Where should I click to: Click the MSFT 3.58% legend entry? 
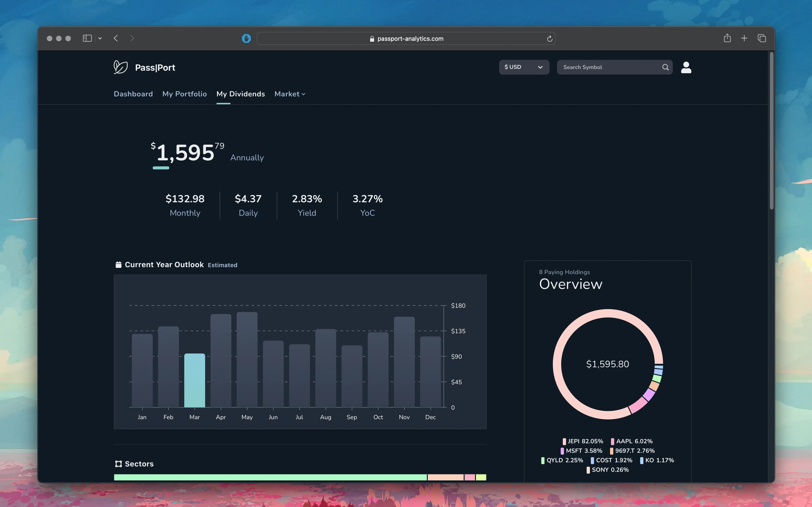(x=581, y=451)
